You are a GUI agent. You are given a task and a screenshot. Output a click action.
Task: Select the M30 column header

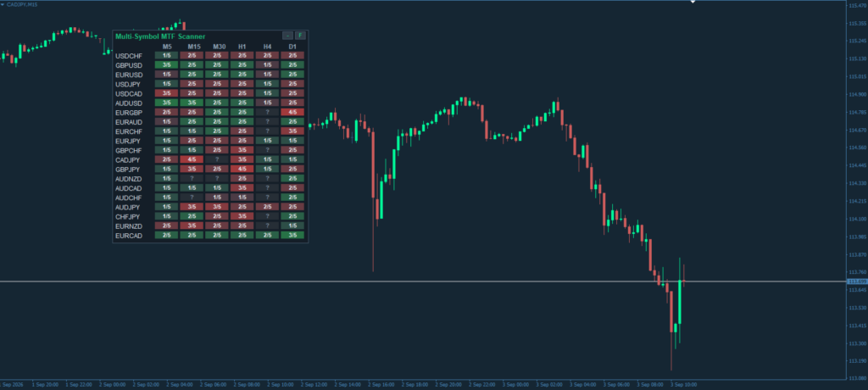220,47
